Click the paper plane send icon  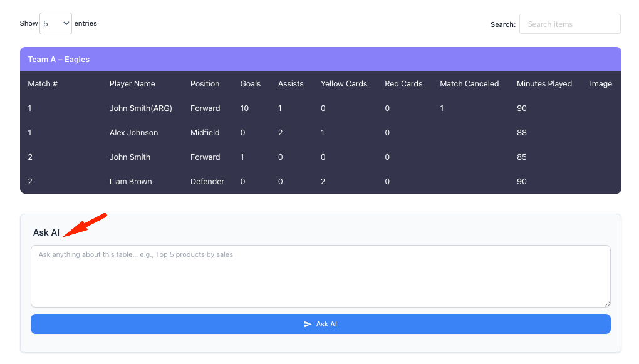308,324
